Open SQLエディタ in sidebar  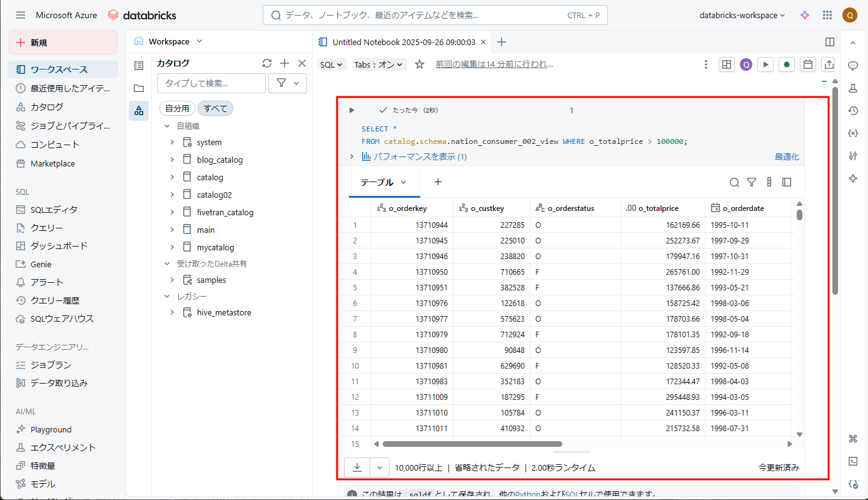54,210
